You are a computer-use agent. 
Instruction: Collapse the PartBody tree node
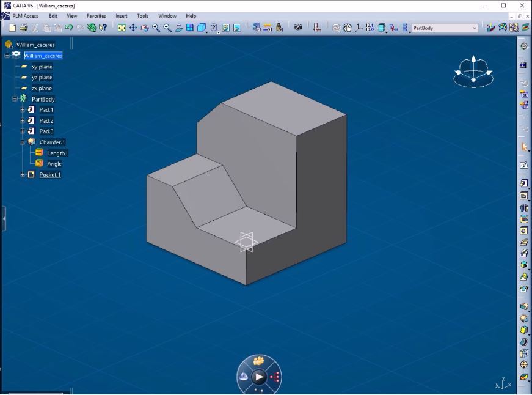click(x=15, y=99)
